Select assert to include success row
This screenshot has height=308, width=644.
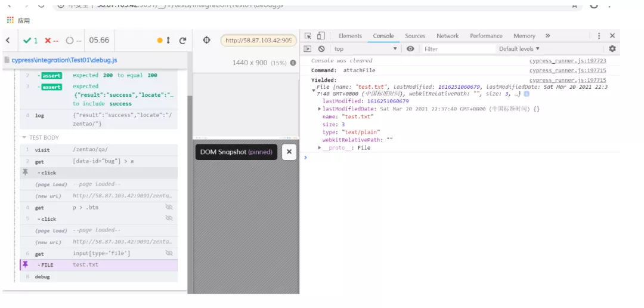(98, 95)
